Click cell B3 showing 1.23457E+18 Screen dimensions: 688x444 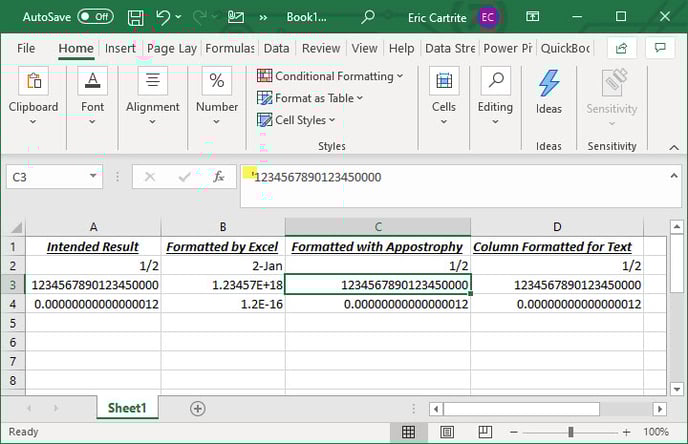click(223, 285)
